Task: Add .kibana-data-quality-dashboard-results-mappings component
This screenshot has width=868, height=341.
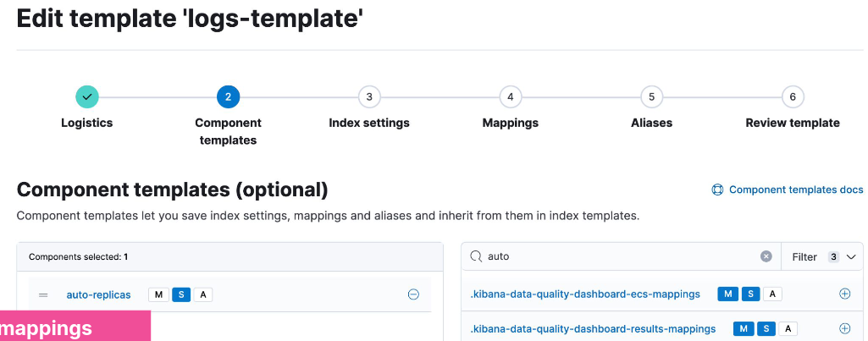Action: point(844,328)
